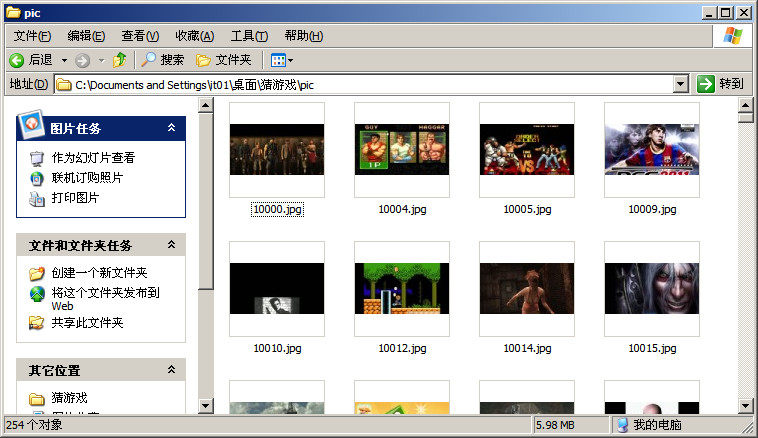Click 创建一个新文件夹 link
The width and height of the screenshot is (758, 438).
click(100, 273)
